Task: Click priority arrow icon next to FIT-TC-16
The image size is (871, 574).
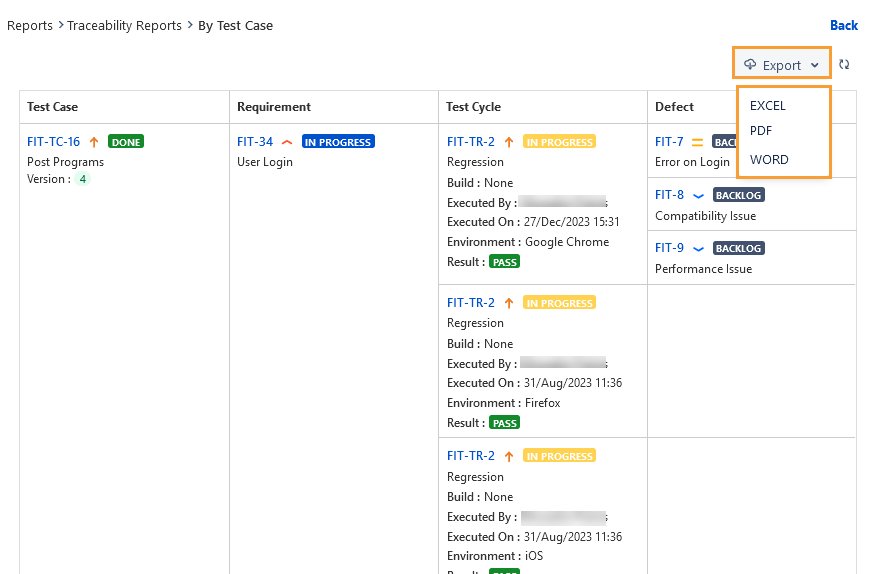Action: 94,142
